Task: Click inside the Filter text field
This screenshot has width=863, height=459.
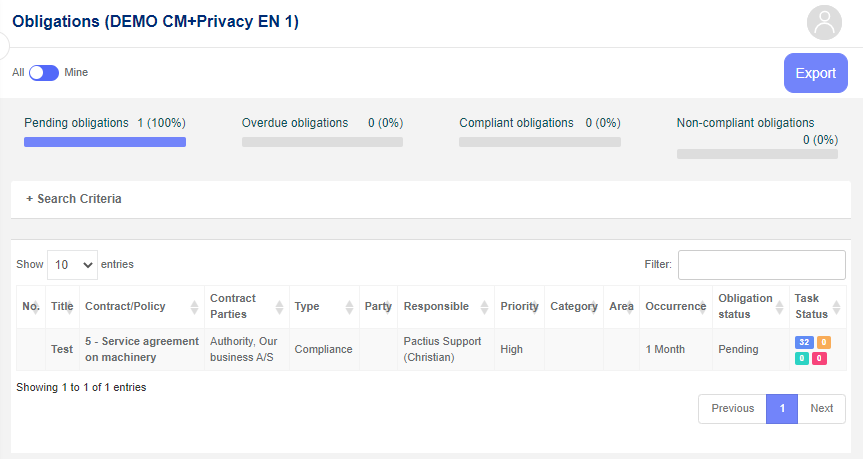Action: tap(762, 265)
